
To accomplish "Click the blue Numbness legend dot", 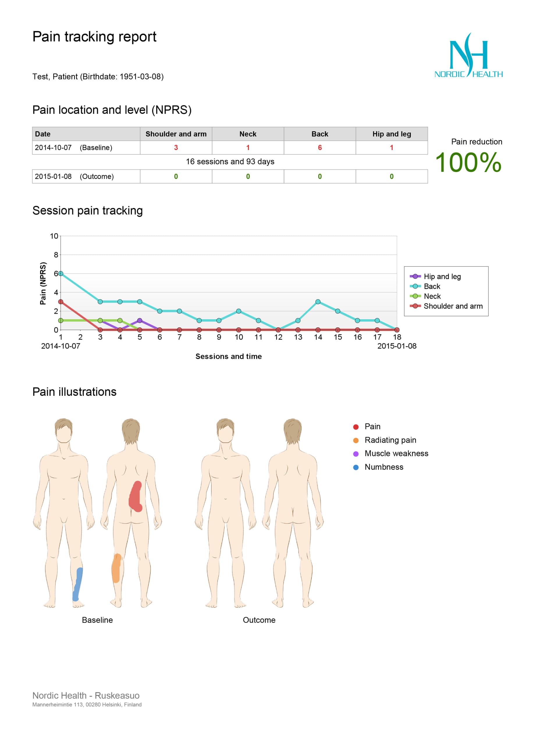I will (x=356, y=468).
